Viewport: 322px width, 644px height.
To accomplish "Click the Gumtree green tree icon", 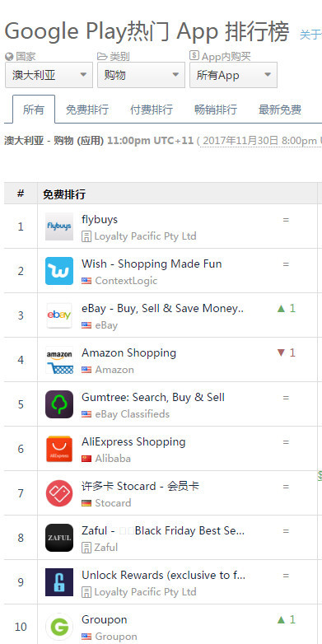I will click(x=59, y=404).
